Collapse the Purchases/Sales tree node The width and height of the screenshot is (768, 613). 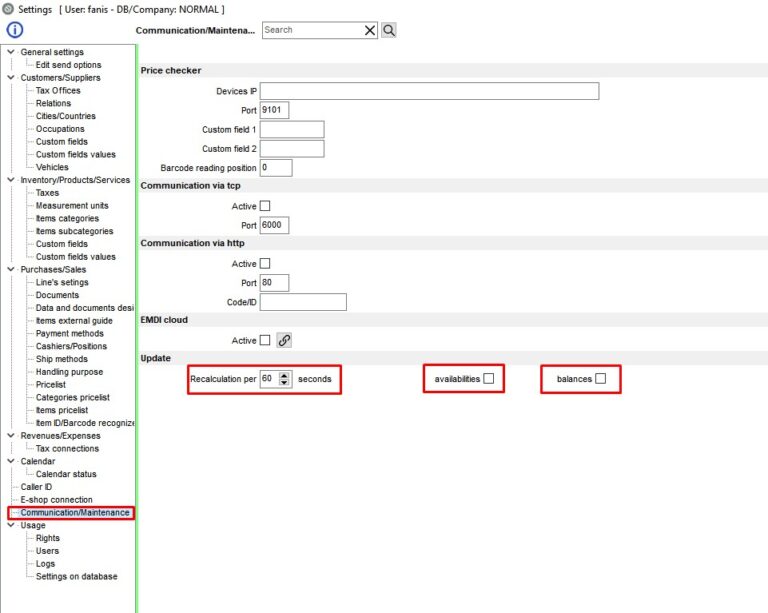click(x=10, y=269)
